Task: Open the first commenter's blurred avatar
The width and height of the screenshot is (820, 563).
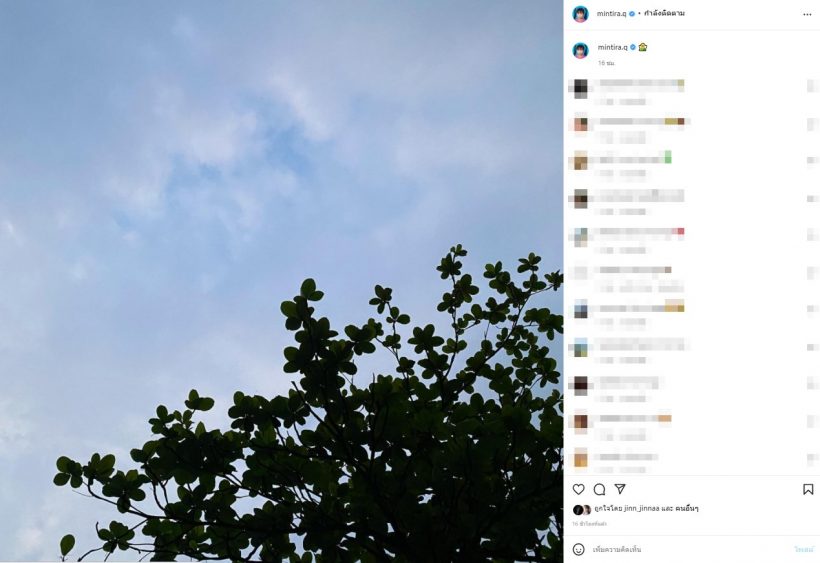Action: (x=580, y=88)
